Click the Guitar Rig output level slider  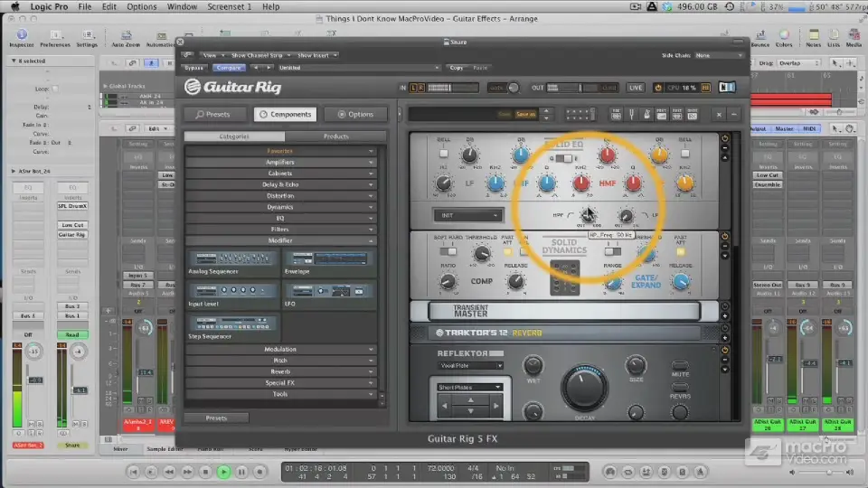pyautogui.click(x=581, y=88)
